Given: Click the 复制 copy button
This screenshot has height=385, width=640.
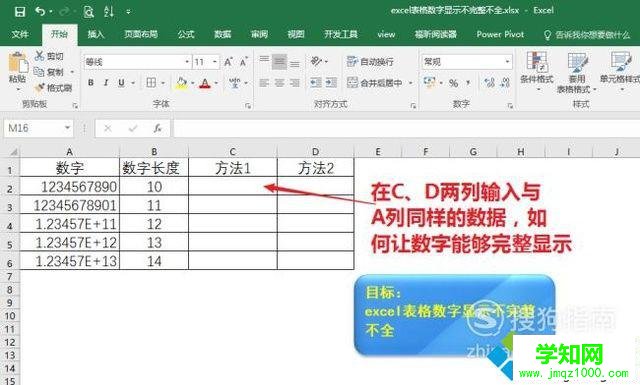Looking at the screenshot, I should click(x=49, y=72).
